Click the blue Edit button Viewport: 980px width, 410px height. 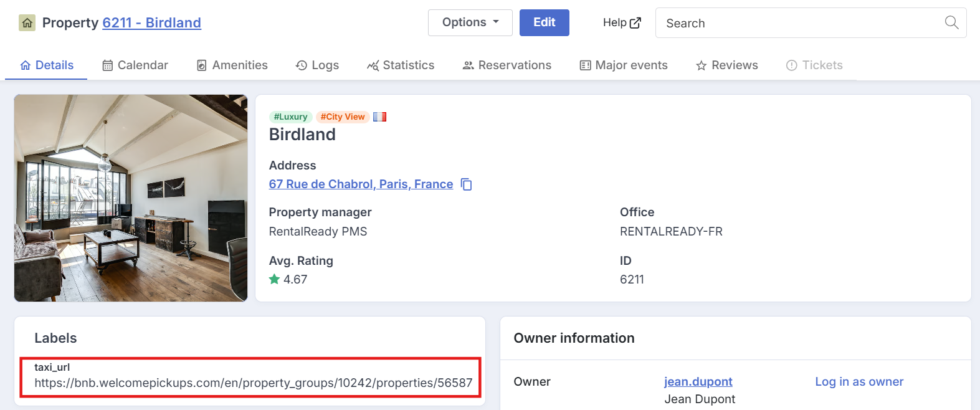point(545,22)
